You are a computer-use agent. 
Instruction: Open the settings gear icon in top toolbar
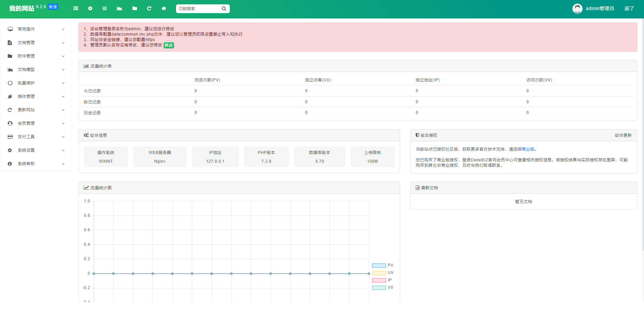(90, 8)
